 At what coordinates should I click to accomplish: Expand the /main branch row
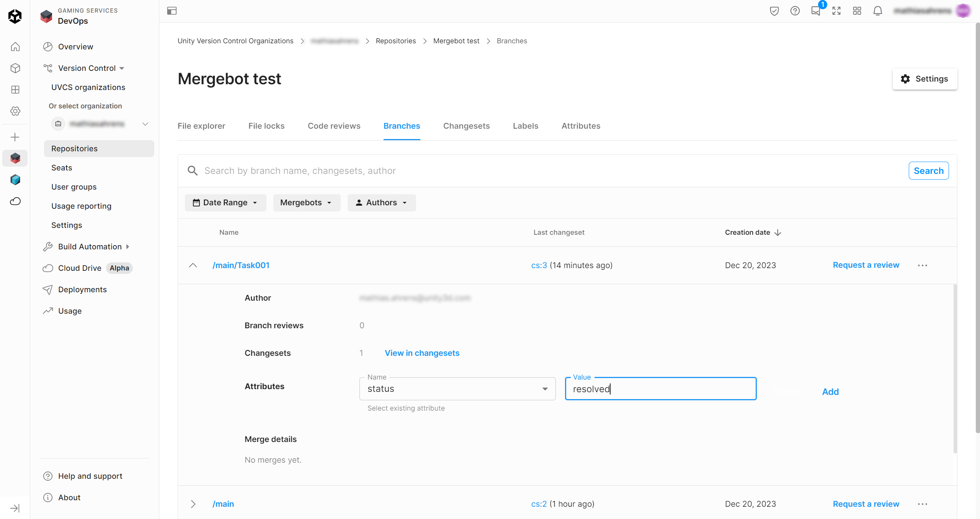click(193, 504)
